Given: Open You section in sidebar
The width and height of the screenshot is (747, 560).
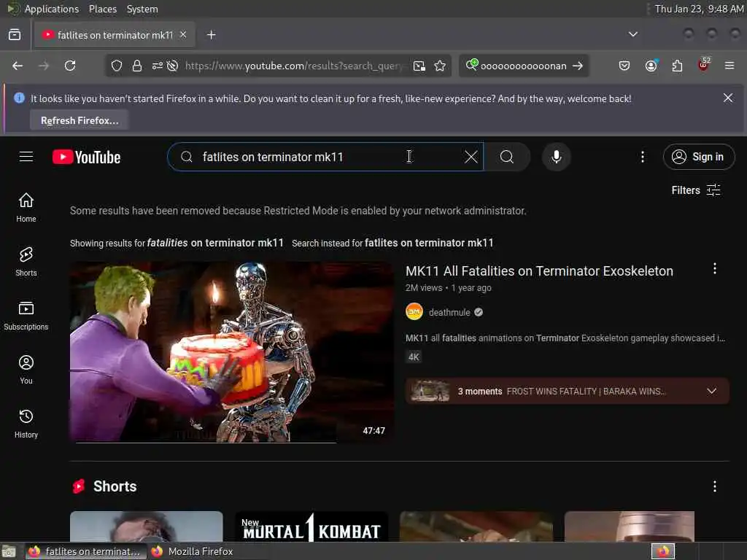Looking at the screenshot, I should [26, 369].
